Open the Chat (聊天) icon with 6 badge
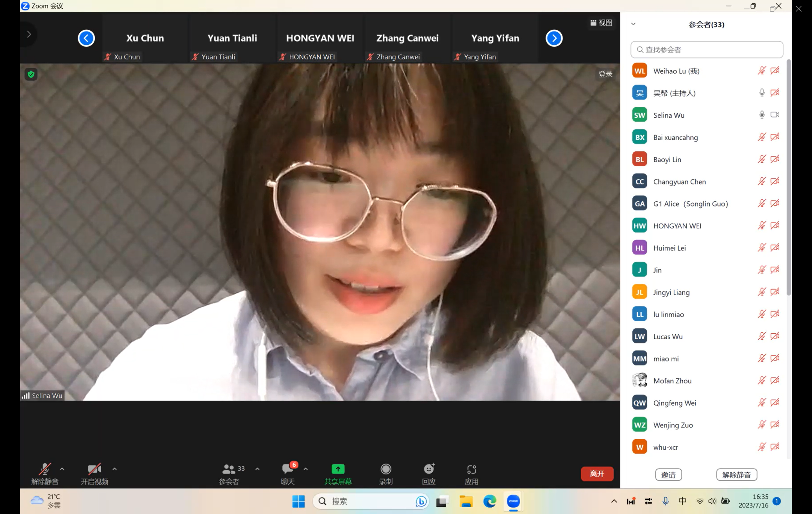 pyautogui.click(x=288, y=470)
